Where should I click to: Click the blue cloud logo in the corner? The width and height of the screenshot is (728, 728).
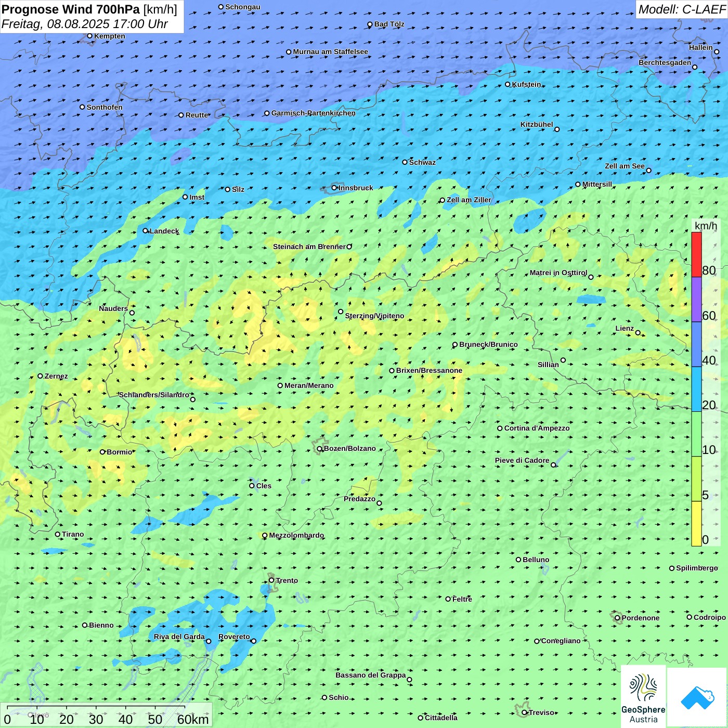click(697, 698)
